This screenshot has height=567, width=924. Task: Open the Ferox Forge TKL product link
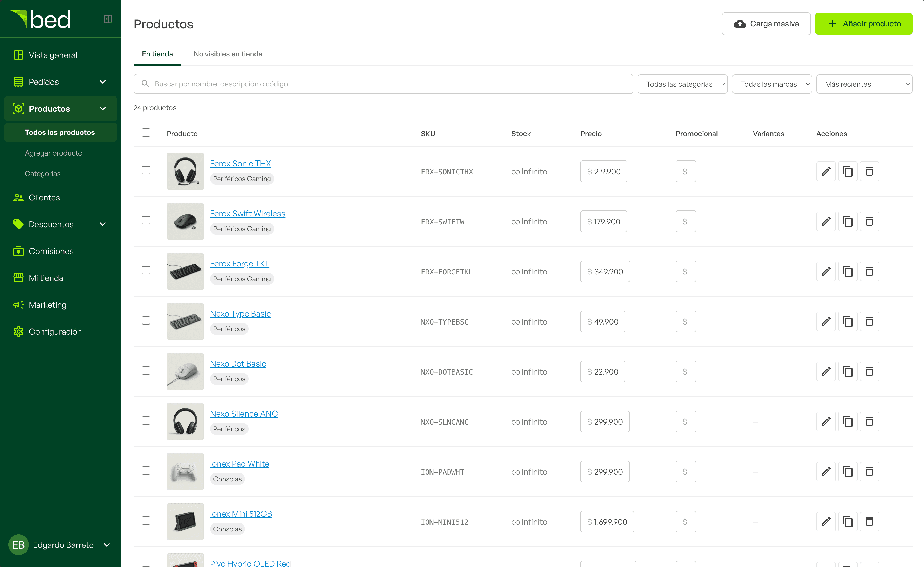pos(240,264)
